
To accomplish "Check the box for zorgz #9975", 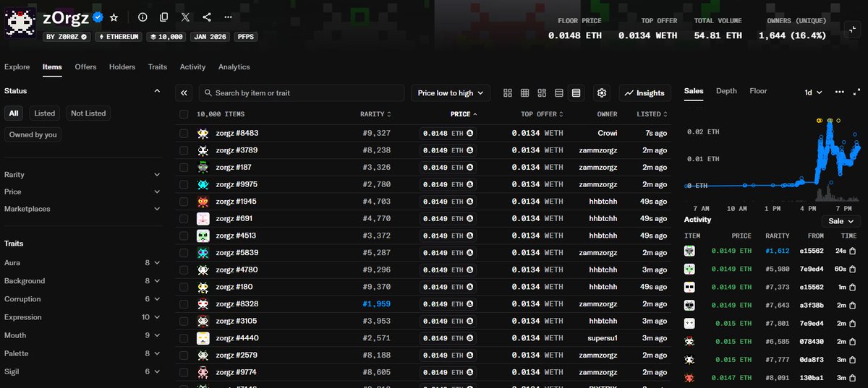I will 184,184.
